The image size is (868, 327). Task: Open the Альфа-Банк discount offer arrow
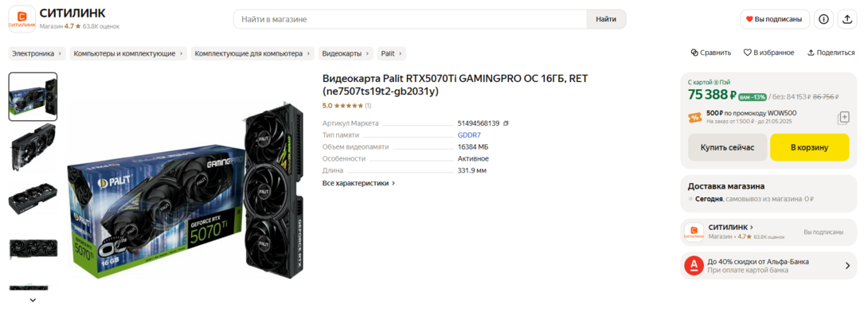pos(847,266)
